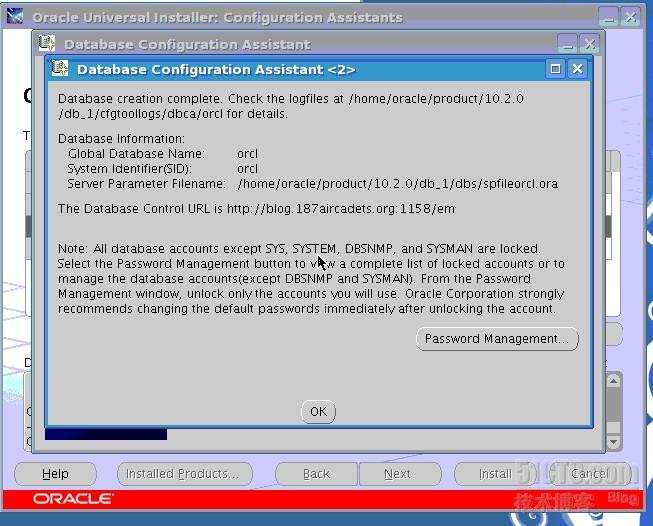Click the Oracle logo in red banner
Image resolution: width=653 pixels, height=526 pixels.
[x=73, y=499]
